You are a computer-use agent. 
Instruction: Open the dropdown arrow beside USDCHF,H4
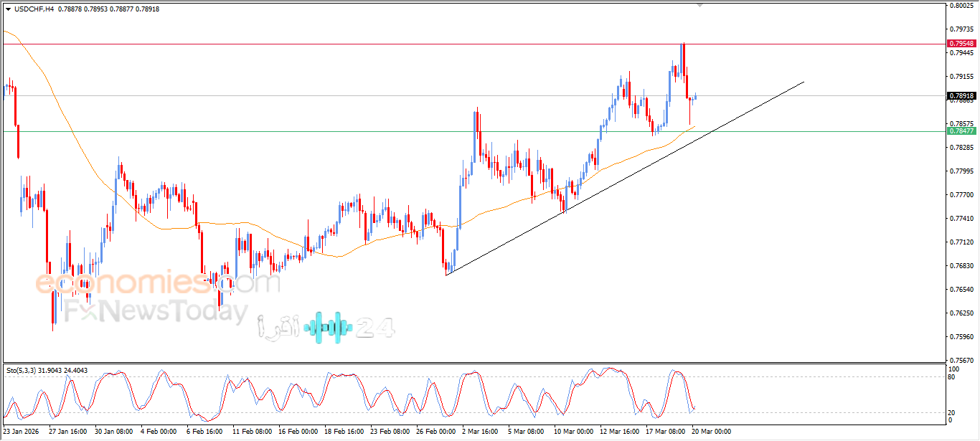click(8, 9)
